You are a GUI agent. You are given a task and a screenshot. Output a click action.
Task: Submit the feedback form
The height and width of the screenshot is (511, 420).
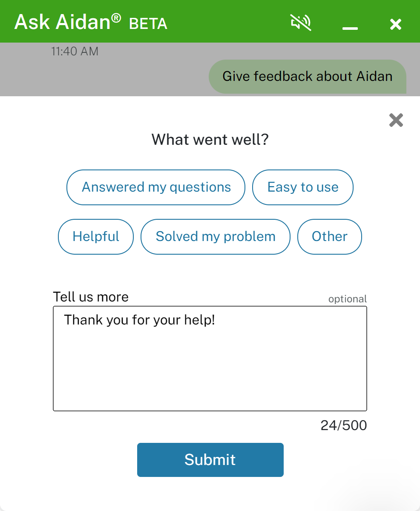pos(210,460)
